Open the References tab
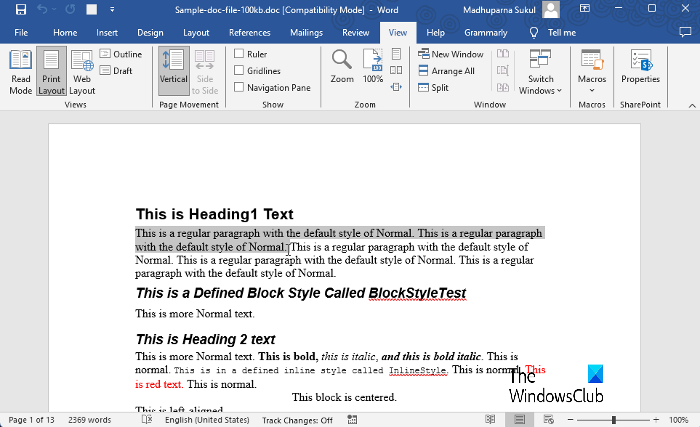 (249, 32)
